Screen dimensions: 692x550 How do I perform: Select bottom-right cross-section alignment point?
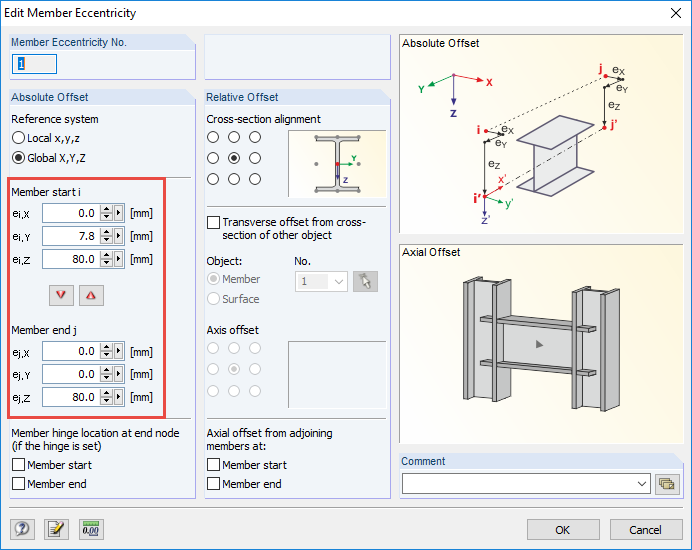[255, 179]
